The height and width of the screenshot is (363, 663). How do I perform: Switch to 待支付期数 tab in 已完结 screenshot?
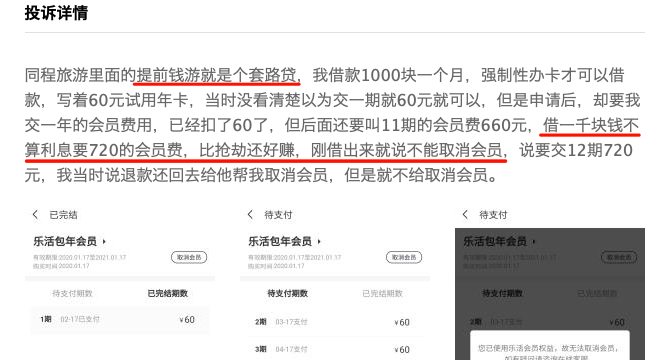[72, 293]
